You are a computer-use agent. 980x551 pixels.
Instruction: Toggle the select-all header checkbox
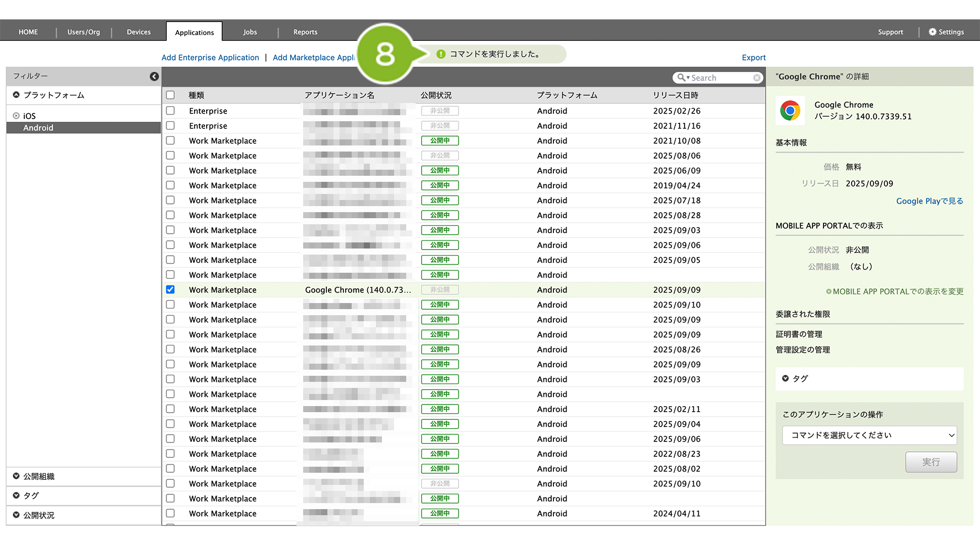pyautogui.click(x=170, y=95)
